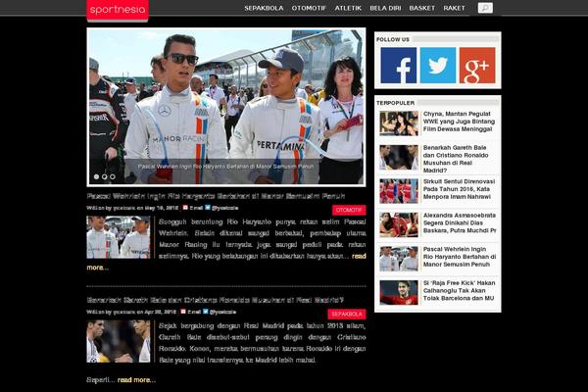Open Hakan Calhanoglu popular post thumbnail

399,293
